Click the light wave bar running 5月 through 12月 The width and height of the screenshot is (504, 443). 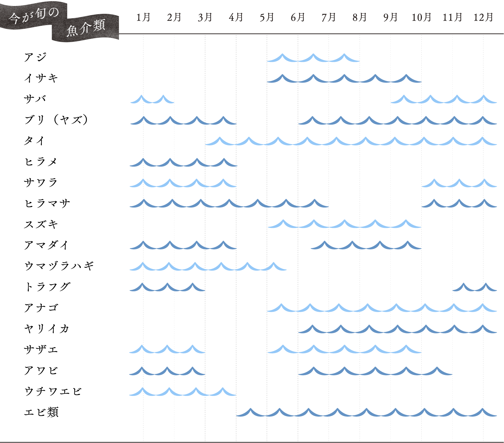click(382, 308)
